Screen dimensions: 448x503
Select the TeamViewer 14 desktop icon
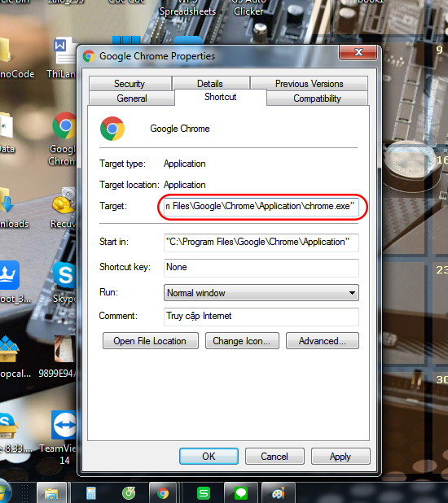tap(64, 437)
